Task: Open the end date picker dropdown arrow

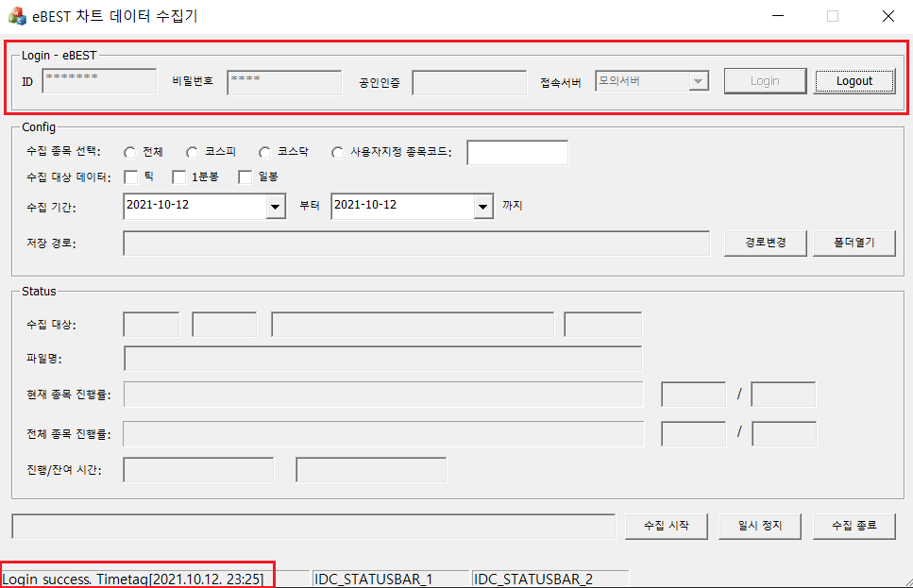Action: (482, 207)
